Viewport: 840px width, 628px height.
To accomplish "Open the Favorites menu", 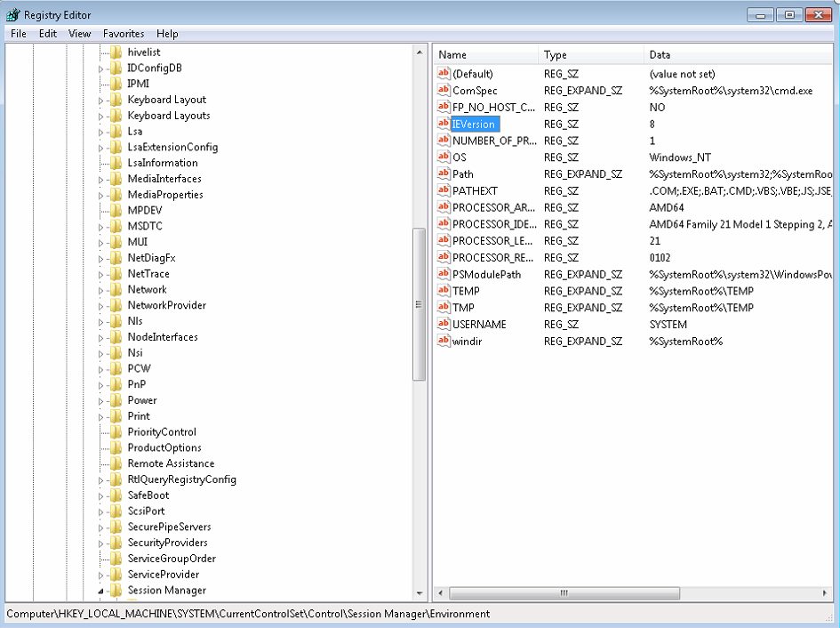I will tap(124, 33).
